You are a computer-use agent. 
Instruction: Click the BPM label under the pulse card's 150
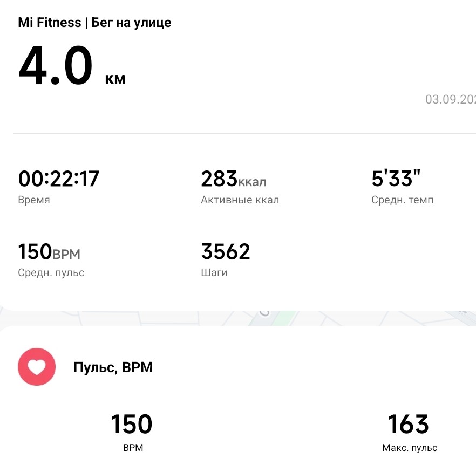132,448
